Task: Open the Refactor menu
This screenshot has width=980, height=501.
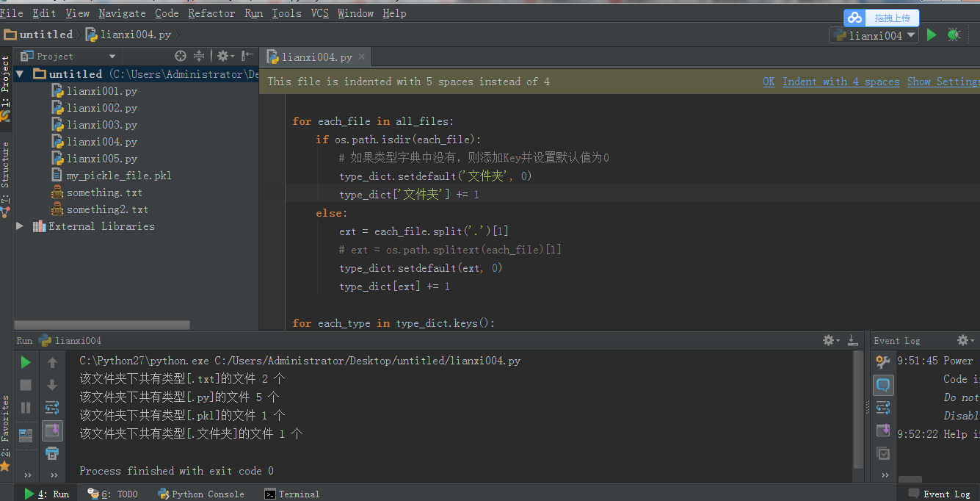Action: coord(211,13)
